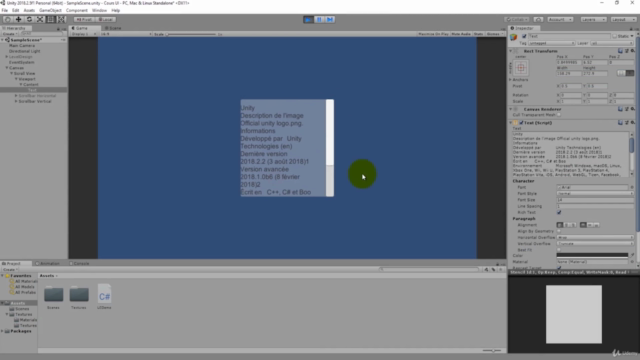
Task: Toggle Best Fit checkbox
Action: (x=559, y=250)
